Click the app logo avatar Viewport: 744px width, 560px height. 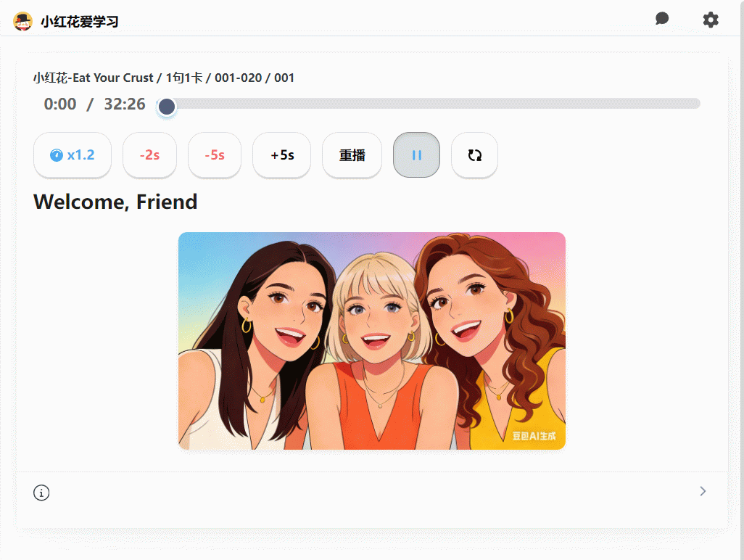click(23, 22)
